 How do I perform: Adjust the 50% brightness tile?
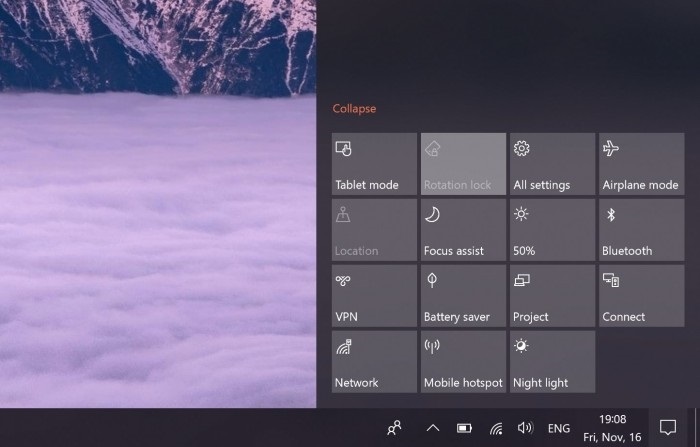point(552,230)
